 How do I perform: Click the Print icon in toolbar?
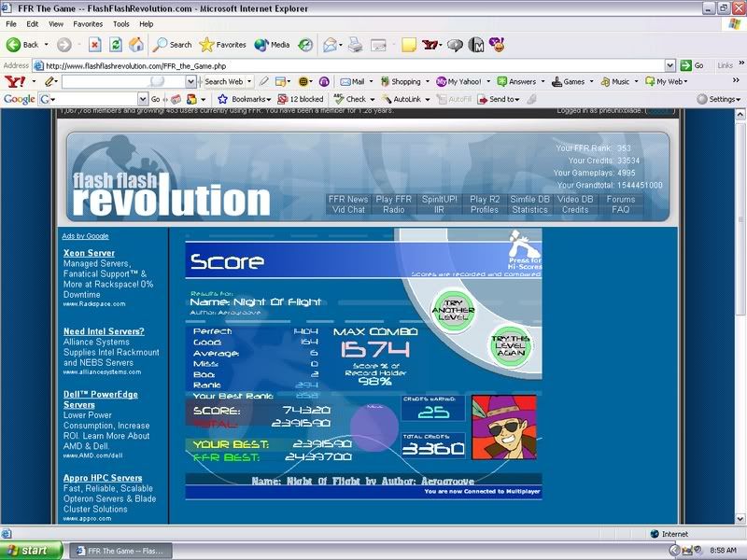pyautogui.click(x=356, y=44)
